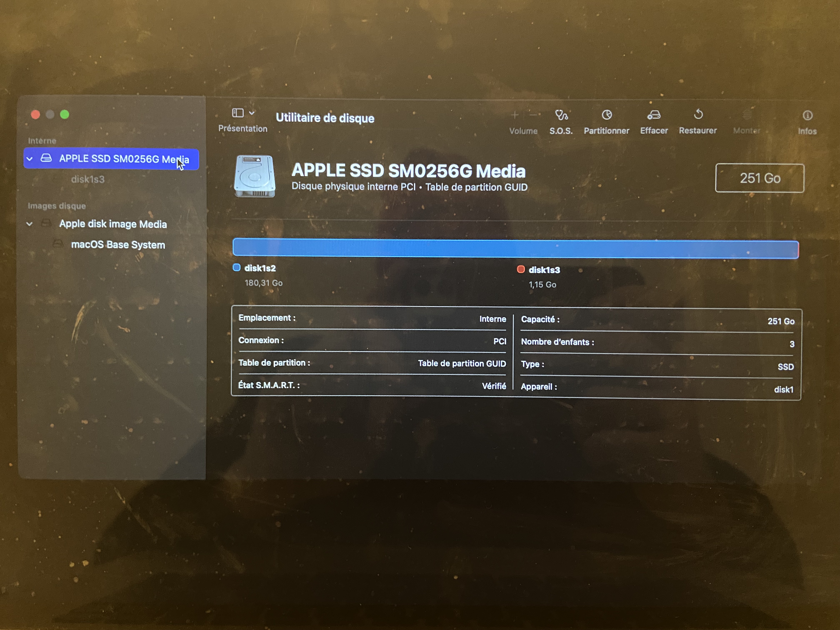Click the red disk1s3 legend swatch
Image resolution: width=840 pixels, height=630 pixels.
pos(521,269)
